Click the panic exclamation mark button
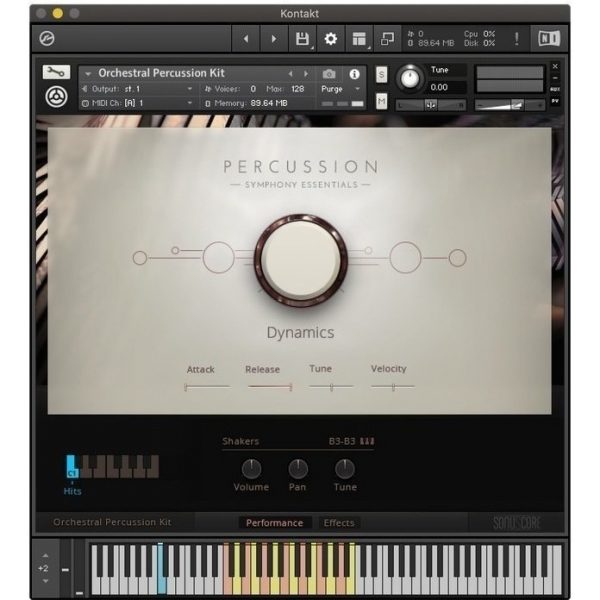Screen dimensions: 600x600 click(517, 39)
